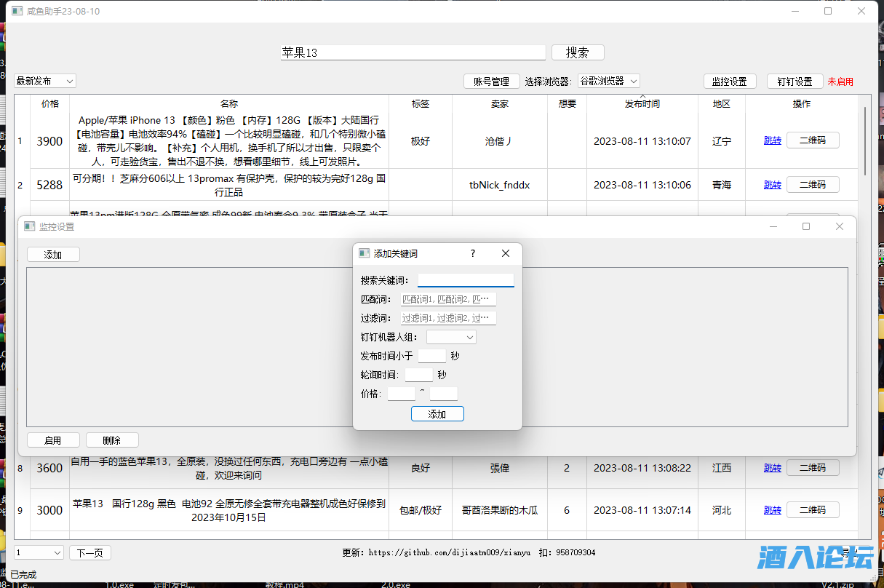Click the minimum 价格 input box

(401, 393)
